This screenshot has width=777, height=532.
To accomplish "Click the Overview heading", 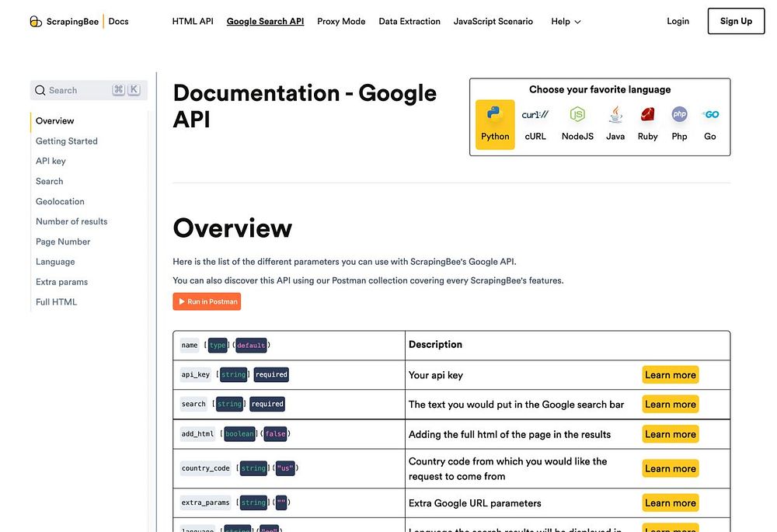I will [x=232, y=228].
